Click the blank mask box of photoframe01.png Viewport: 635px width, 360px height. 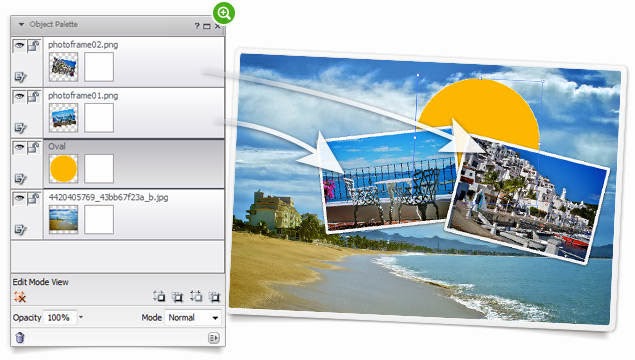[99, 117]
